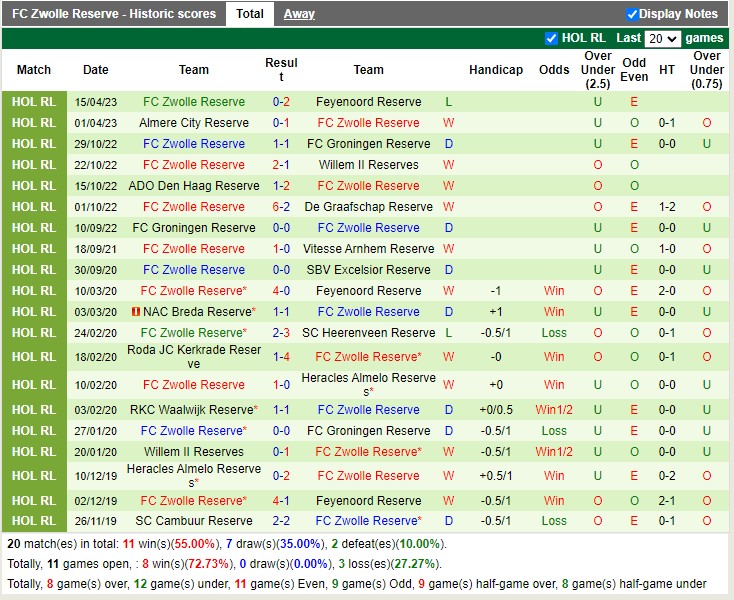This screenshot has width=734, height=600.
Task: Click Willem II Reserves on 20/01/20
Action: pyautogui.click(x=194, y=452)
